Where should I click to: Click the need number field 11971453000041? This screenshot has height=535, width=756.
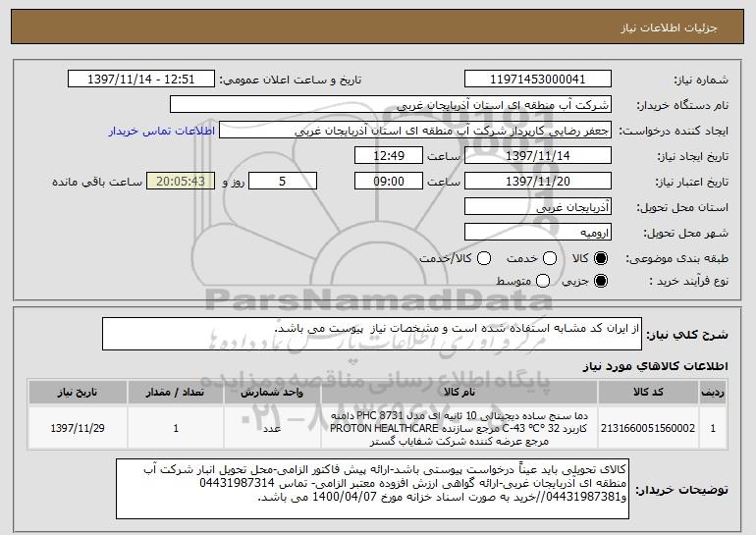pos(538,80)
